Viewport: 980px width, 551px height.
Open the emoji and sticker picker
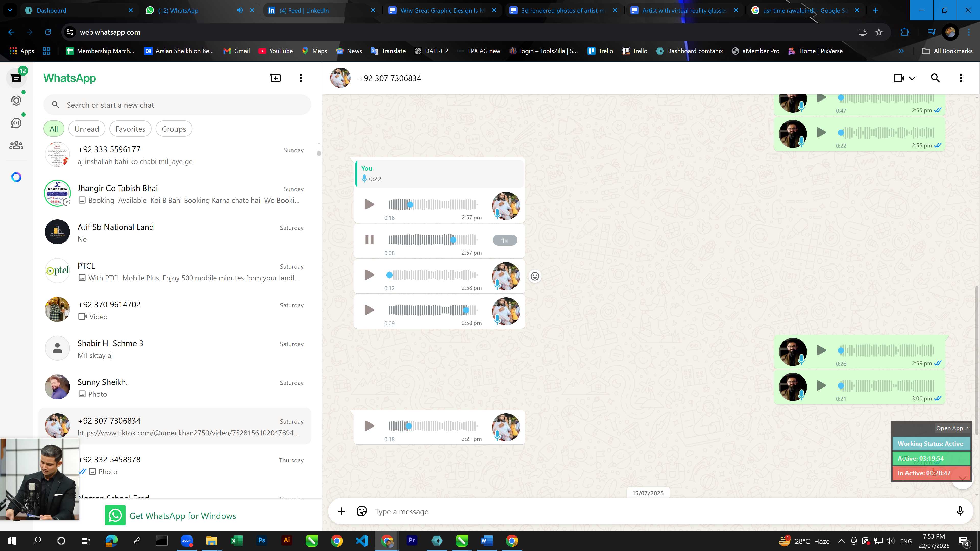coord(362,511)
